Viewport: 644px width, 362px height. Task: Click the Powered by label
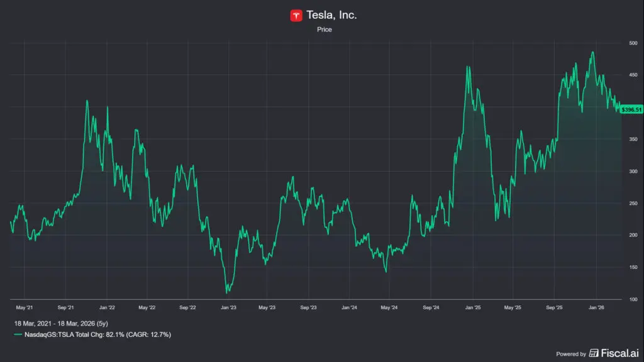(571, 354)
